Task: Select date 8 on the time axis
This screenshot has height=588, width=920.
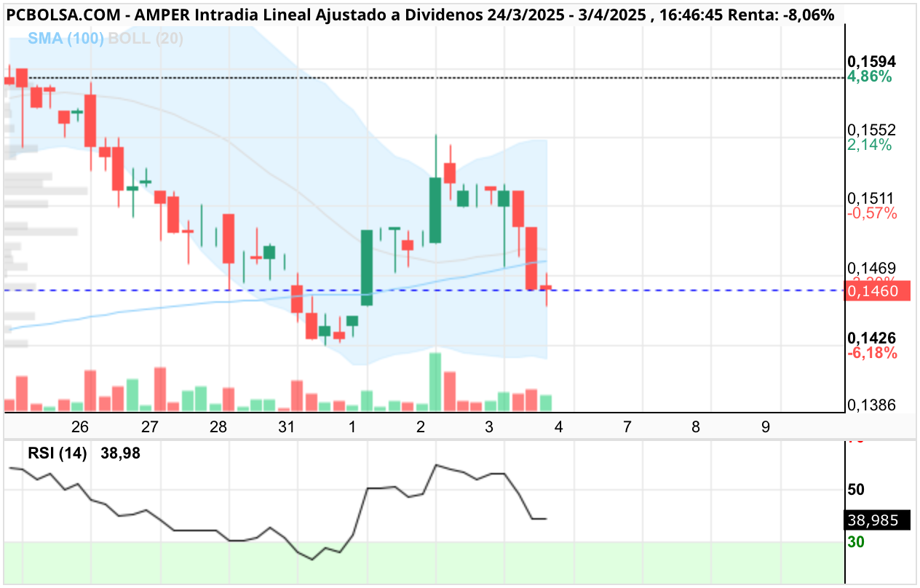Action: 696,427
